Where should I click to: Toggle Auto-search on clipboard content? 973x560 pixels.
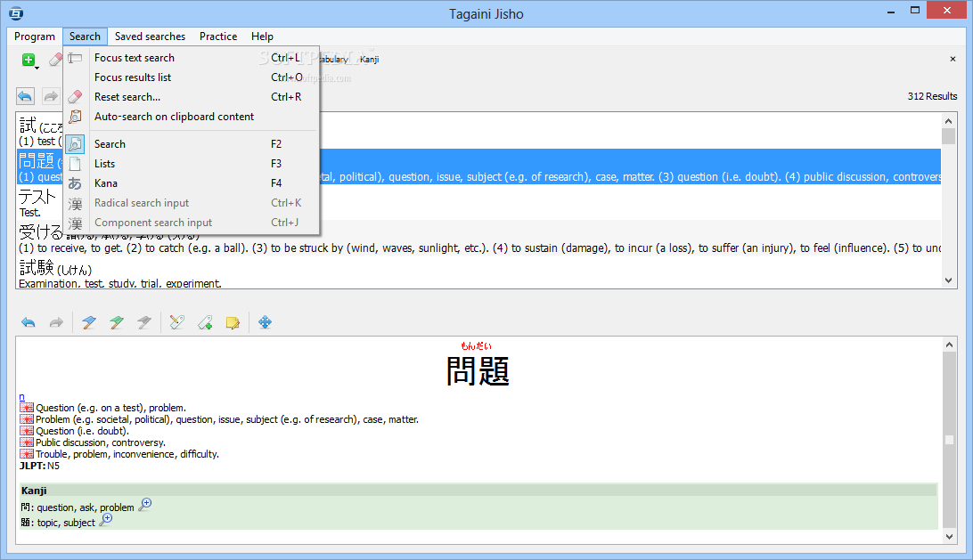pyautogui.click(x=192, y=117)
